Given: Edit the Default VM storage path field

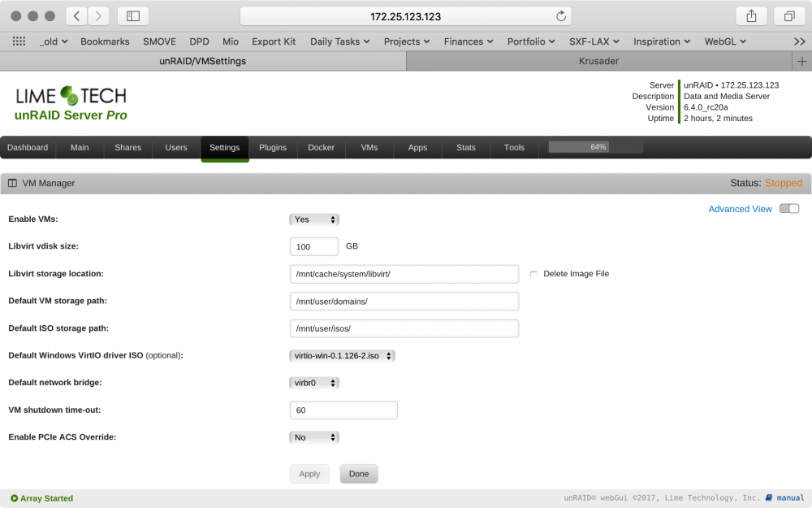Looking at the screenshot, I should coord(404,302).
